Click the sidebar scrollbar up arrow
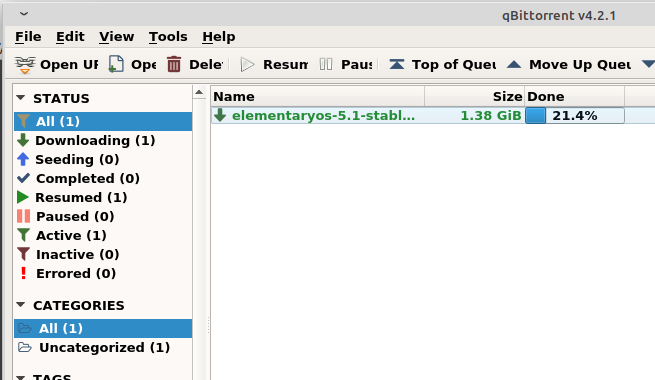The image size is (655, 380). point(199,92)
